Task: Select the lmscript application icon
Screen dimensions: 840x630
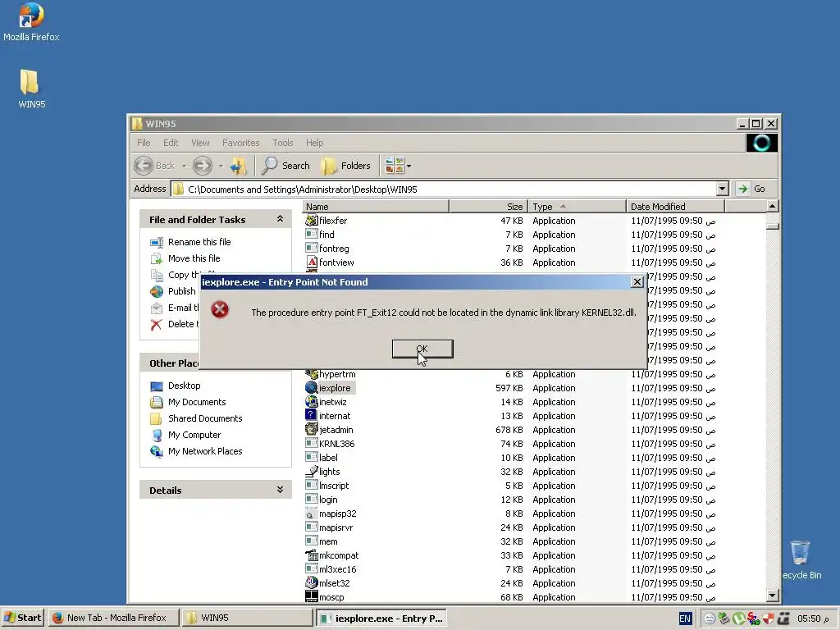Action: pos(311,485)
